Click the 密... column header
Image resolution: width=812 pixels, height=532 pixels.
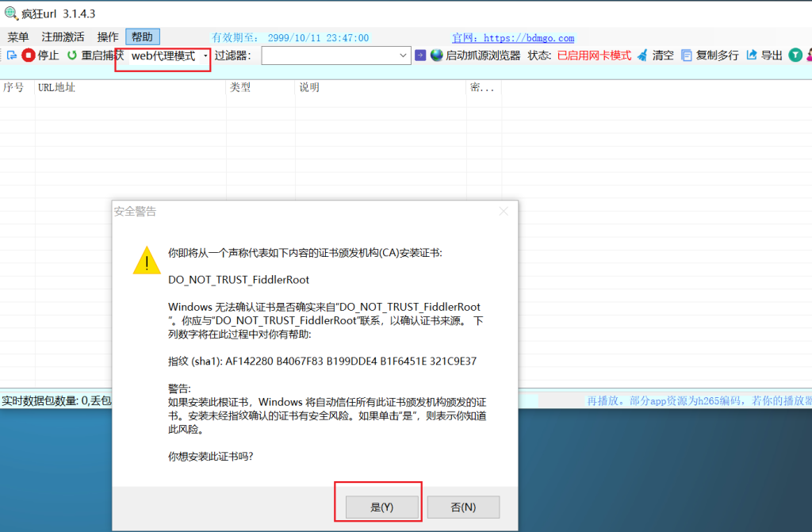click(482, 87)
